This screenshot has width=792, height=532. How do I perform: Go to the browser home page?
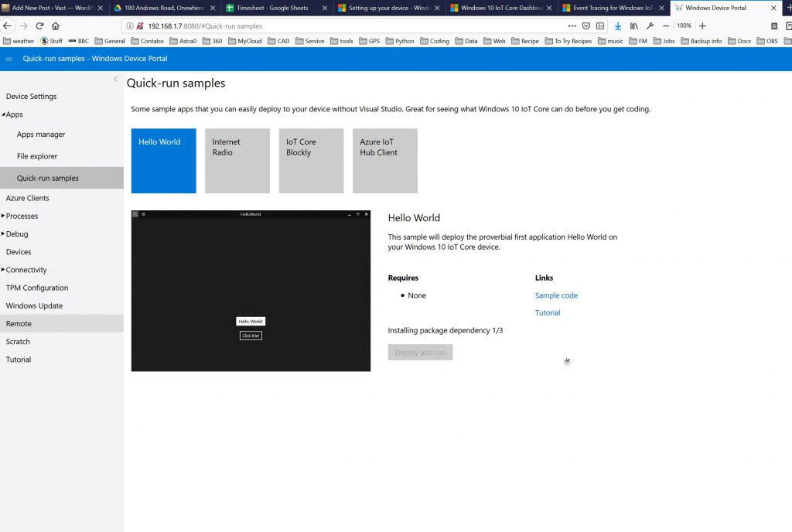point(55,26)
